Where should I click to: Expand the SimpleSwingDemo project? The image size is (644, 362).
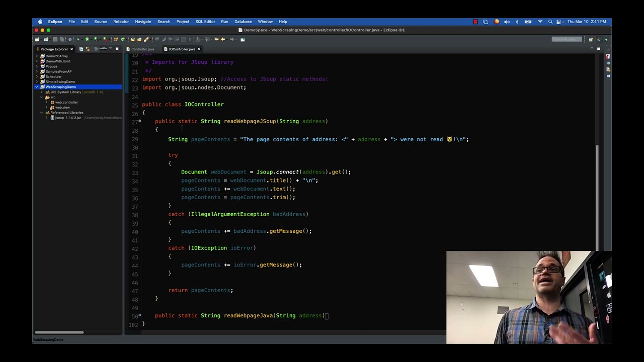click(37, 81)
